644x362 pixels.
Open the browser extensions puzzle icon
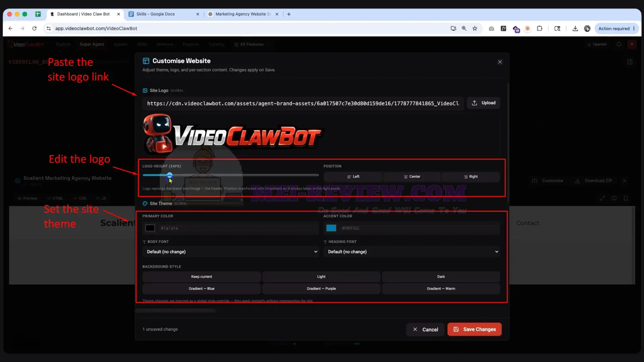pos(540,29)
